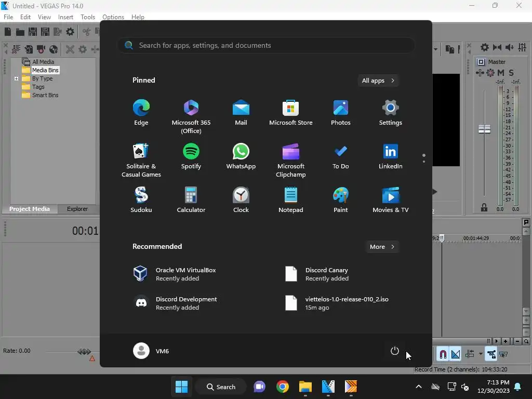Click the Save disk icon in VEGAS toolbar
Screen dimensions: 532x399
pyautogui.click(x=33, y=32)
